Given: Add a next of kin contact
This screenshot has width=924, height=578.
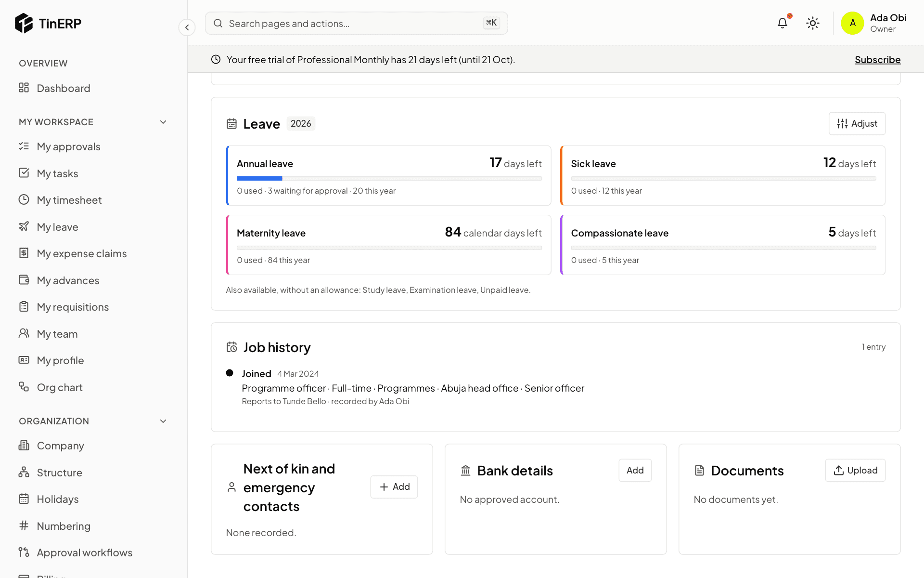Looking at the screenshot, I should point(394,487).
